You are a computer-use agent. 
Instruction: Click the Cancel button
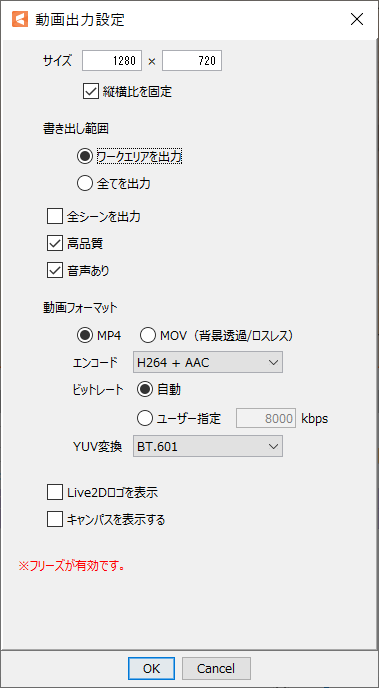pos(216,668)
